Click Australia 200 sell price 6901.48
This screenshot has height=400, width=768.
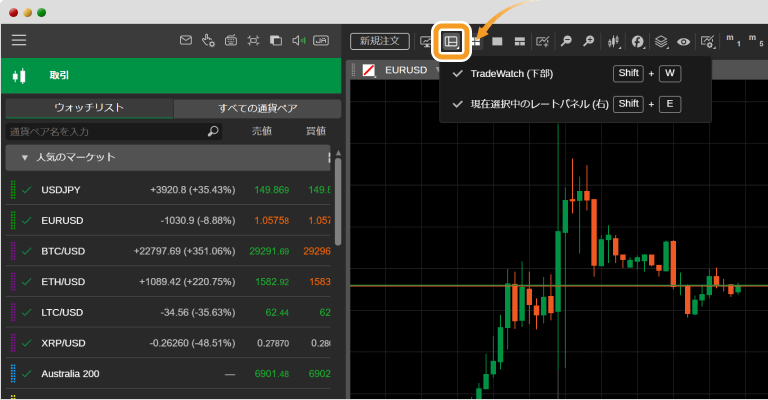271,374
